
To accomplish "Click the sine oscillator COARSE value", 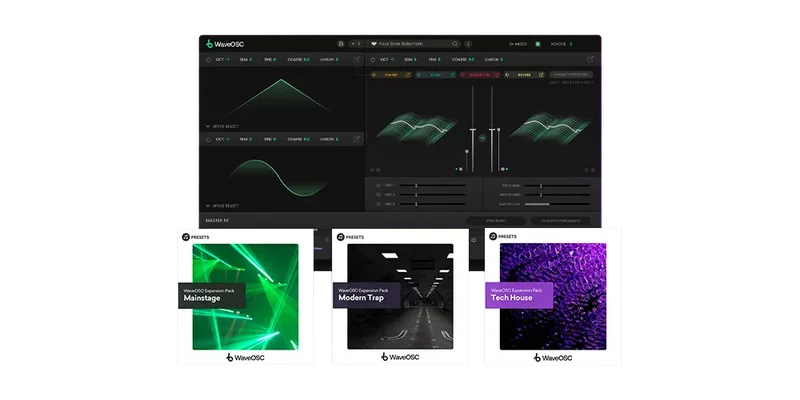I will pyautogui.click(x=307, y=139).
